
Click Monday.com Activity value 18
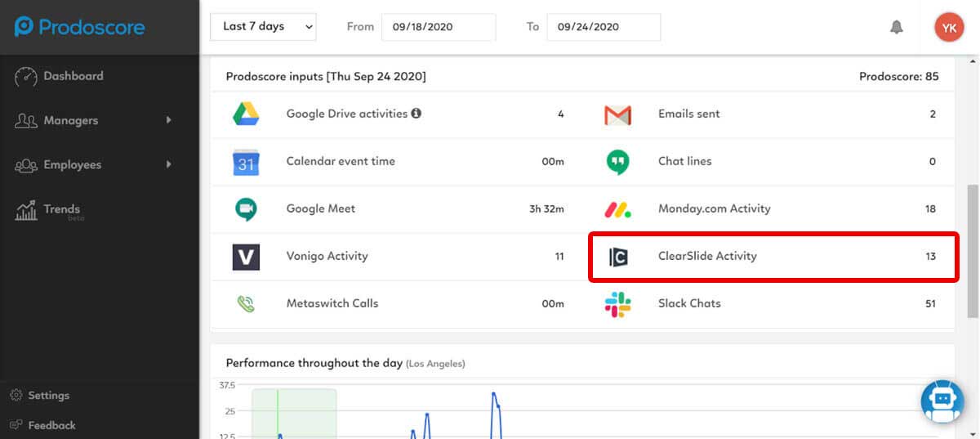(x=930, y=208)
